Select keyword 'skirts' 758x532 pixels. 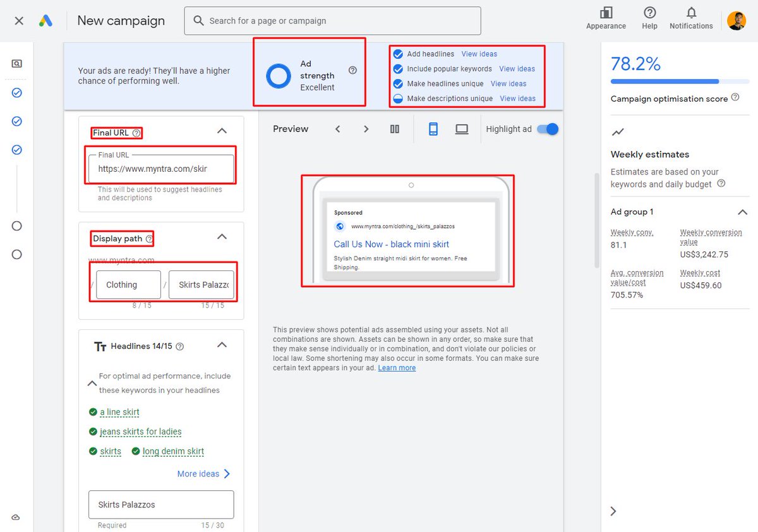pyautogui.click(x=111, y=451)
